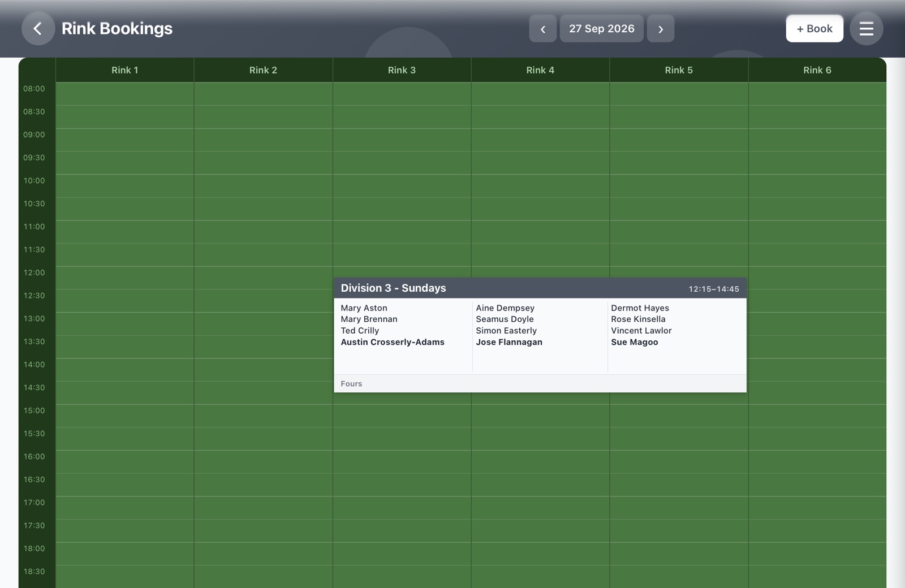This screenshot has width=905, height=588.
Task: Click the + Book button
Action: (814, 29)
